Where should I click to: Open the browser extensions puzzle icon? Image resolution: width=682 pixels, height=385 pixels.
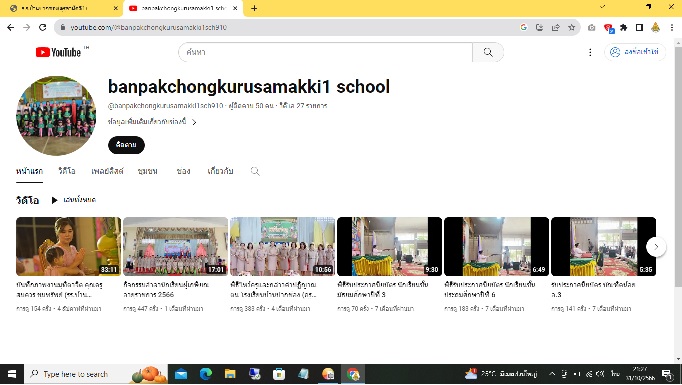623,27
